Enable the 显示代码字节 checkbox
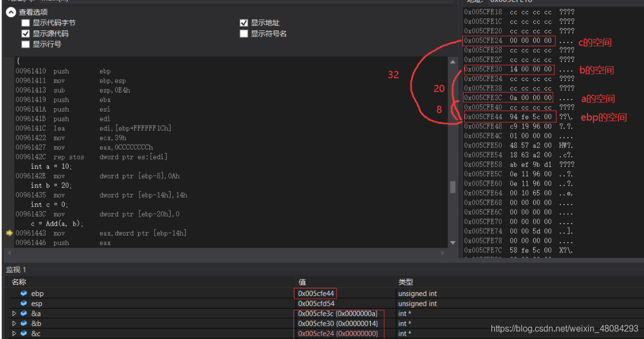The width and height of the screenshot is (644, 339). point(26,23)
